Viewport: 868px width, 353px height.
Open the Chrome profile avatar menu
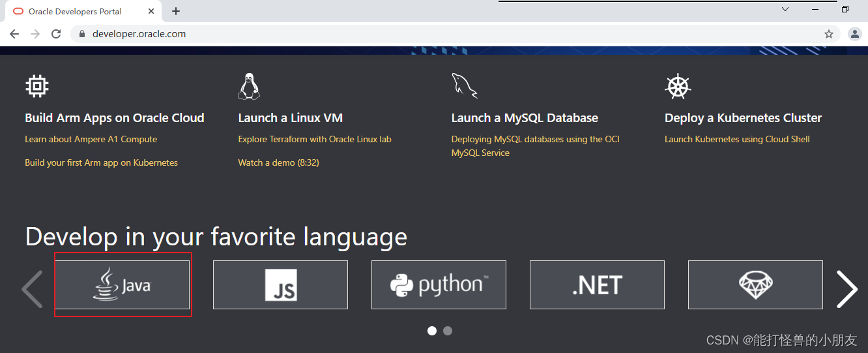coord(855,34)
